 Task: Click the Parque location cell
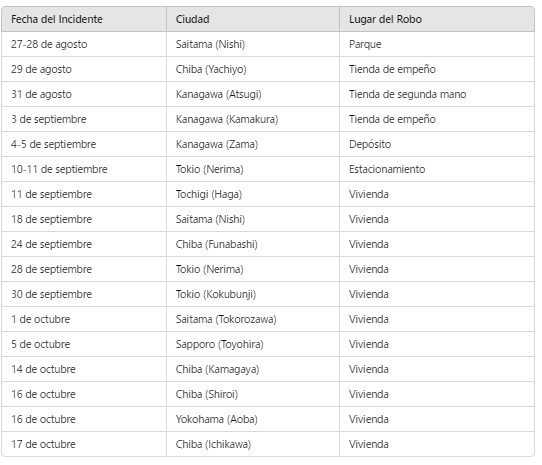(437, 44)
